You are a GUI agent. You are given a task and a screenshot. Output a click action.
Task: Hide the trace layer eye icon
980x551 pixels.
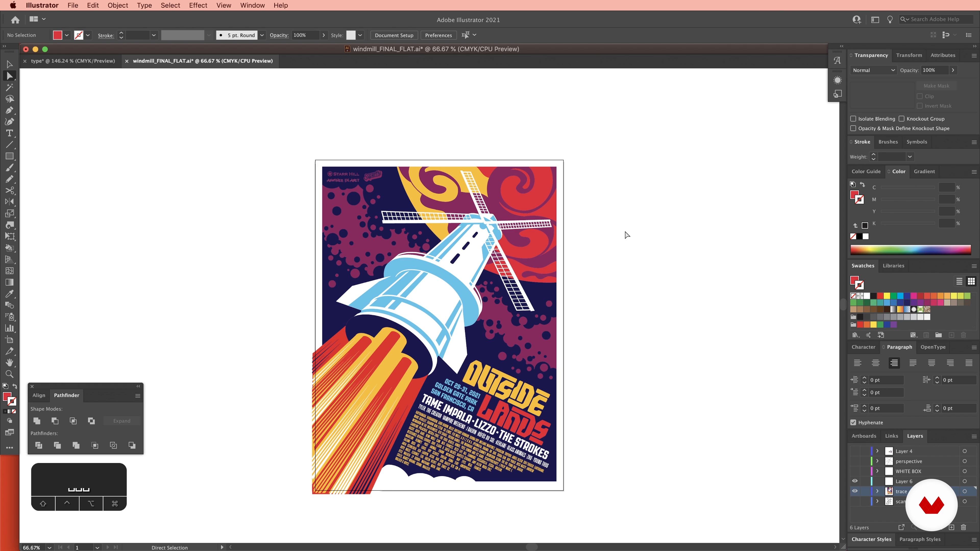tap(855, 491)
